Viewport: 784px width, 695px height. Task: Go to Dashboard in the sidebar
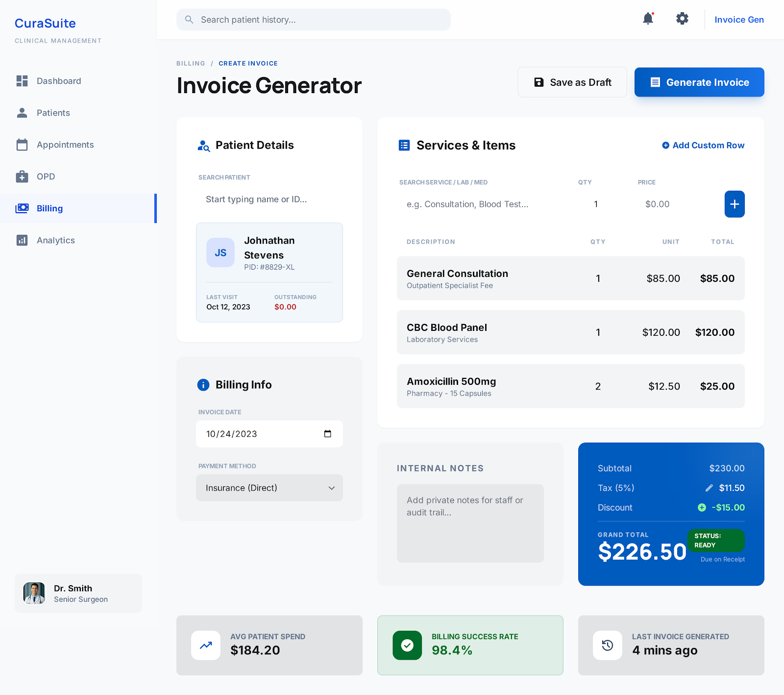59,81
